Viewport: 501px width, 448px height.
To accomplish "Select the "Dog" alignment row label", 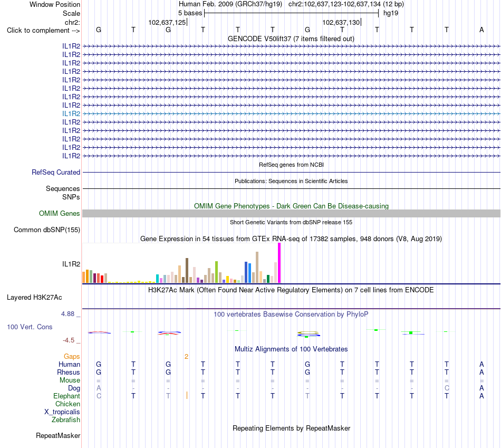I will coord(74,388).
